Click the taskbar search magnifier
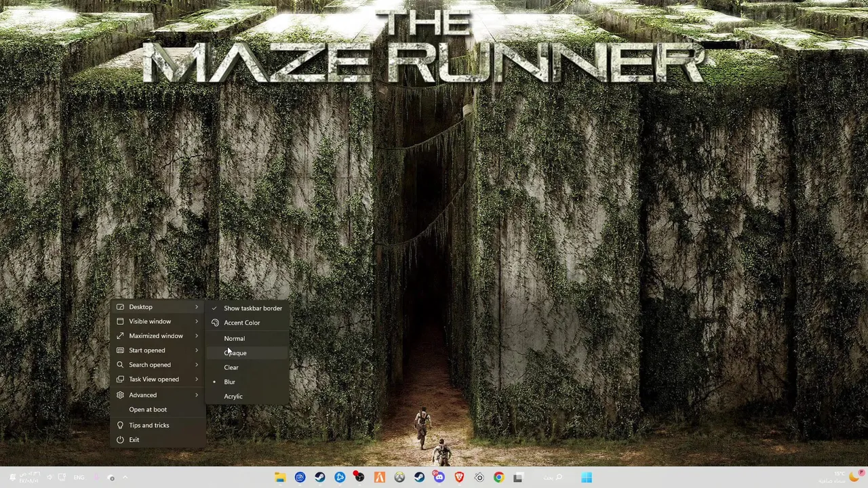 pos(559,477)
